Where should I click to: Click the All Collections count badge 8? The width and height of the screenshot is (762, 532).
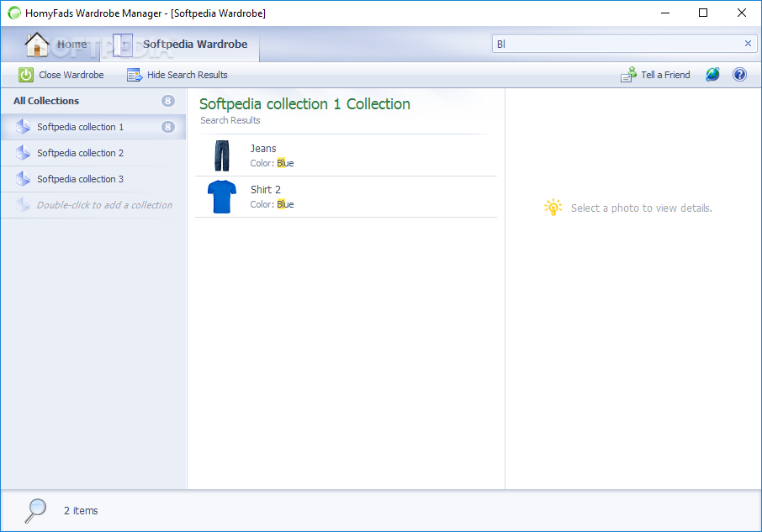click(x=167, y=101)
